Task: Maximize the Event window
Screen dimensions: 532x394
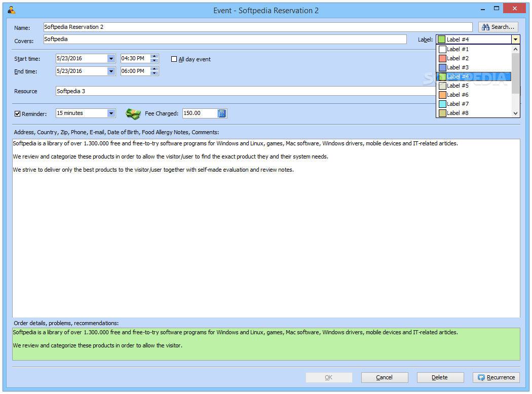Action: click(497, 9)
